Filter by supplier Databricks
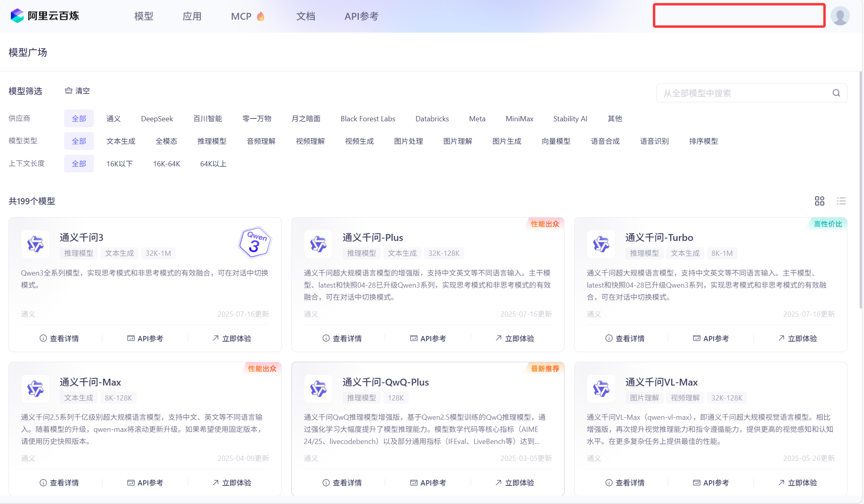 (432, 118)
